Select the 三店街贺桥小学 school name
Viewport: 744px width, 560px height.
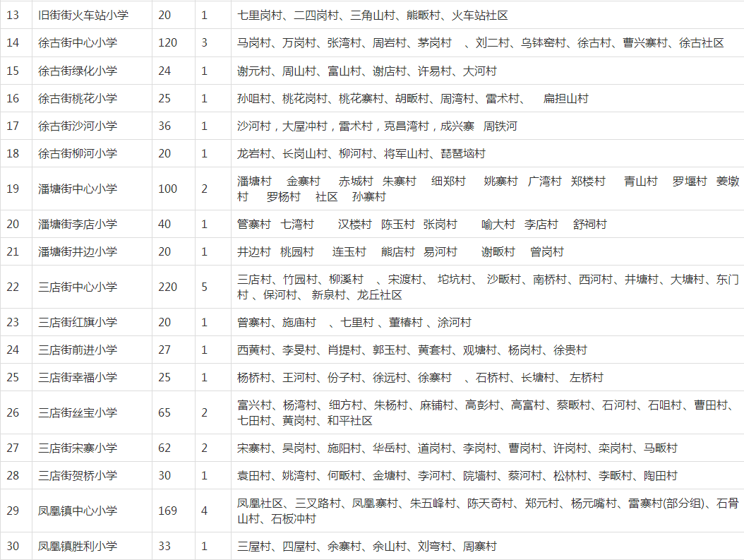78,476
